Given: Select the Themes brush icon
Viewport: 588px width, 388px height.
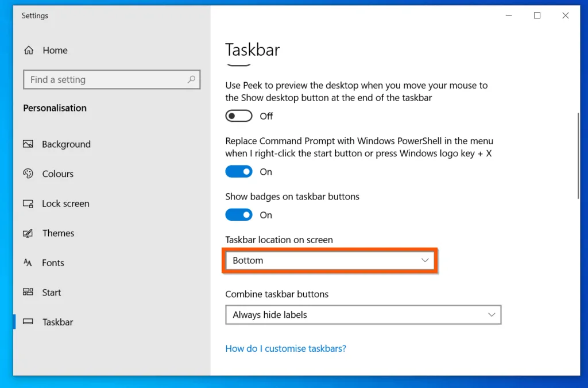Looking at the screenshot, I should click(x=29, y=233).
